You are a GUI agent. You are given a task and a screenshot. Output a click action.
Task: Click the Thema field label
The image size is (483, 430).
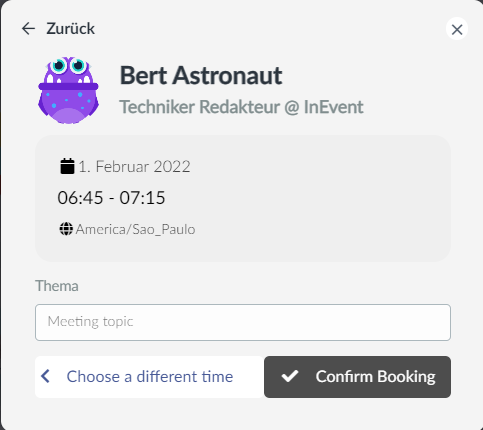57,286
